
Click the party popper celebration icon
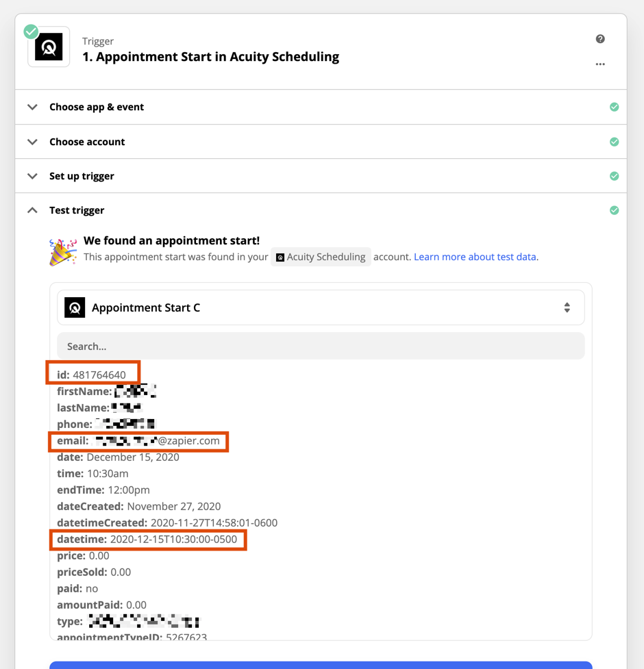coord(63,252)
